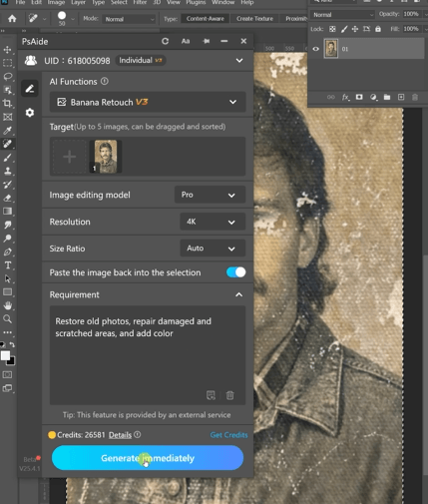428x504 pixels.
Task: Open PsAide settings gear
Action: coord(30,113)
